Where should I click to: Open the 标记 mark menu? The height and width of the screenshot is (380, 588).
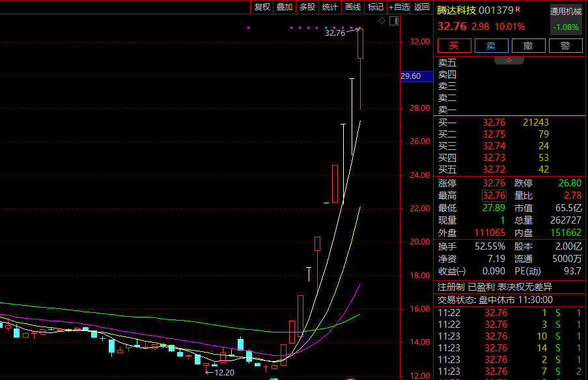coord(375,7)
